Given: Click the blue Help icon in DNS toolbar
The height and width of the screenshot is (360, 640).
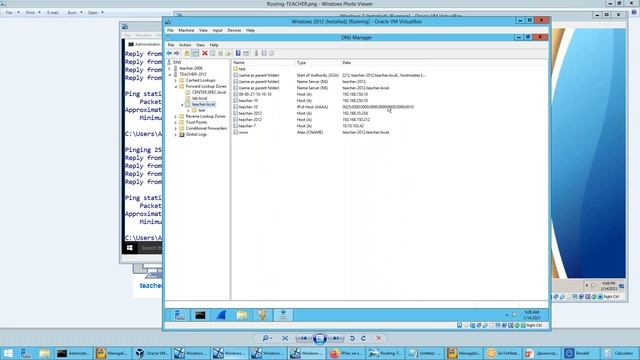Looking at the screenshot, I should [x=238, y=53].
